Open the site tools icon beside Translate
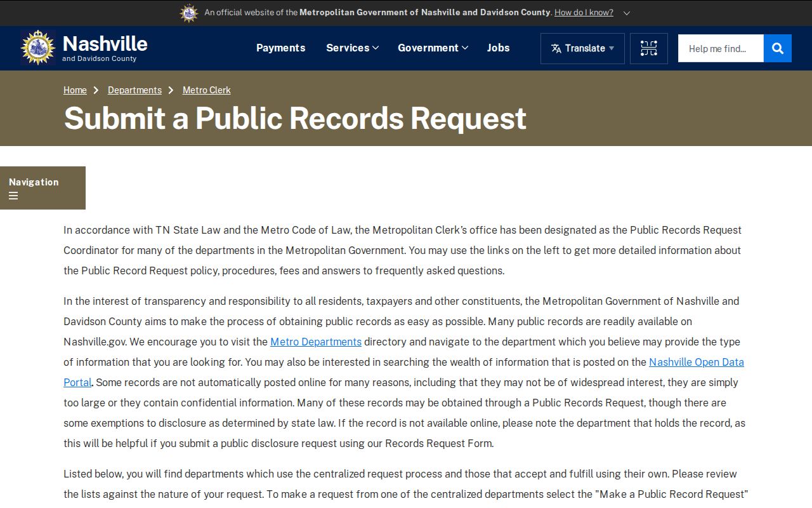Viewport: 812px width, 508px height. [x=649, y=48]
